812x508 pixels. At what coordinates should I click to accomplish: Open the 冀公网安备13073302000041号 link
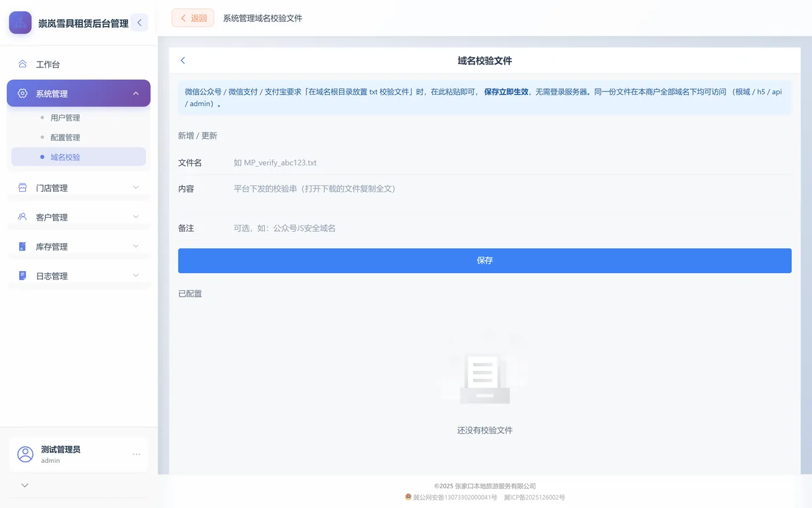point(455,497)
